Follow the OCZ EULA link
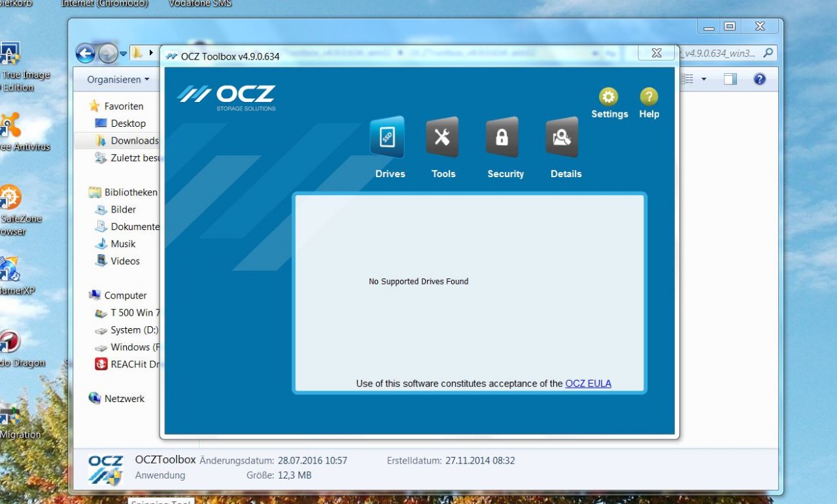This screenshot has width=837, height=504. [588, 384]
